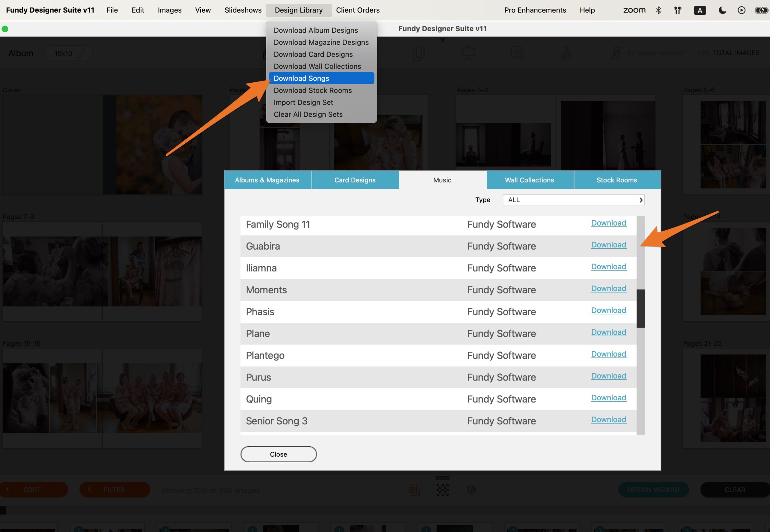Open the Help menu
The width and height of the screenshot is (770, 532).
click(x=587, y=10)
